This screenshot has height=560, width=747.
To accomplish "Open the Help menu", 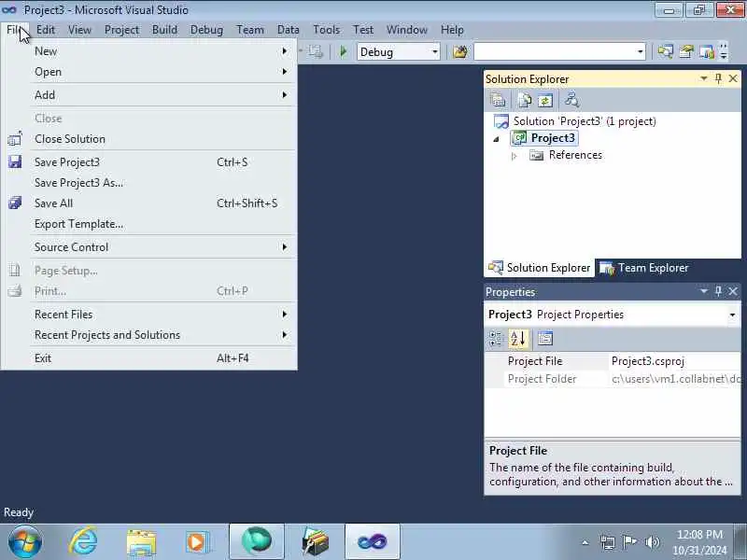I will (452, 30).
